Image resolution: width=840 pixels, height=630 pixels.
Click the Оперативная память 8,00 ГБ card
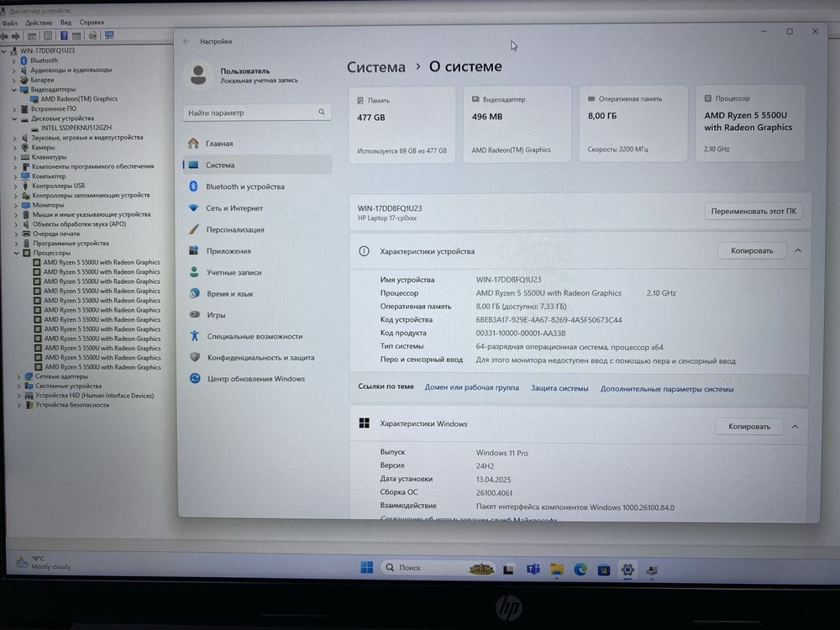pos(633,123)
